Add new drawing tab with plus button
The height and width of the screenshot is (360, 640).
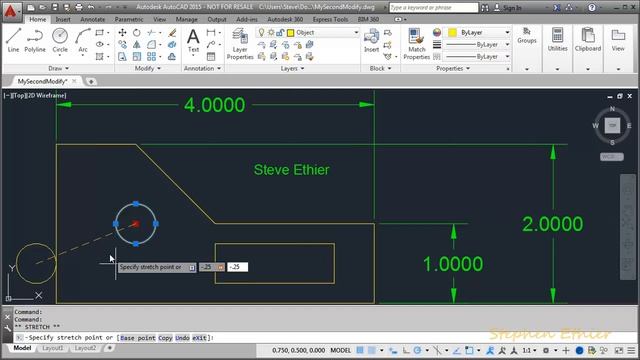tap(91, 82)
